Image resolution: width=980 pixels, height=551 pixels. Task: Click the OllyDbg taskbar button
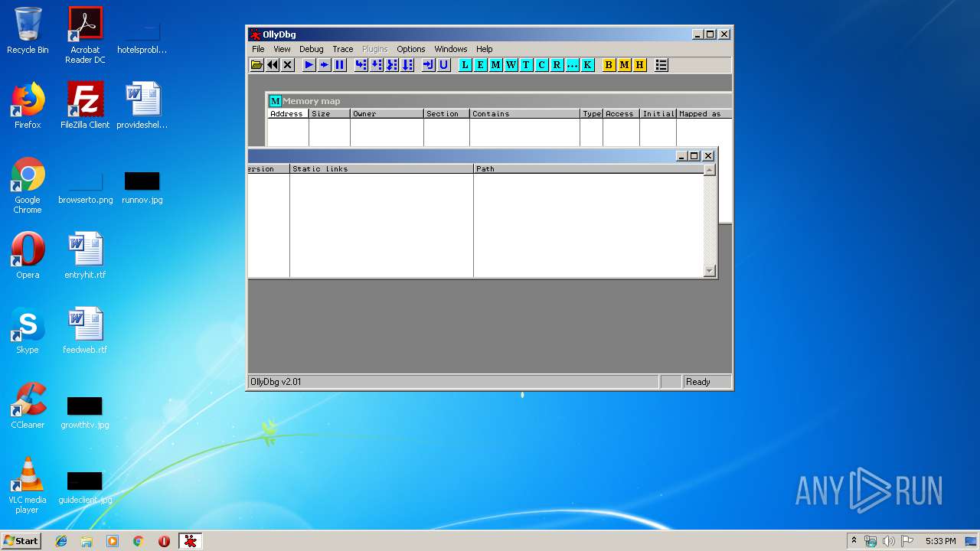pos(190,541)
